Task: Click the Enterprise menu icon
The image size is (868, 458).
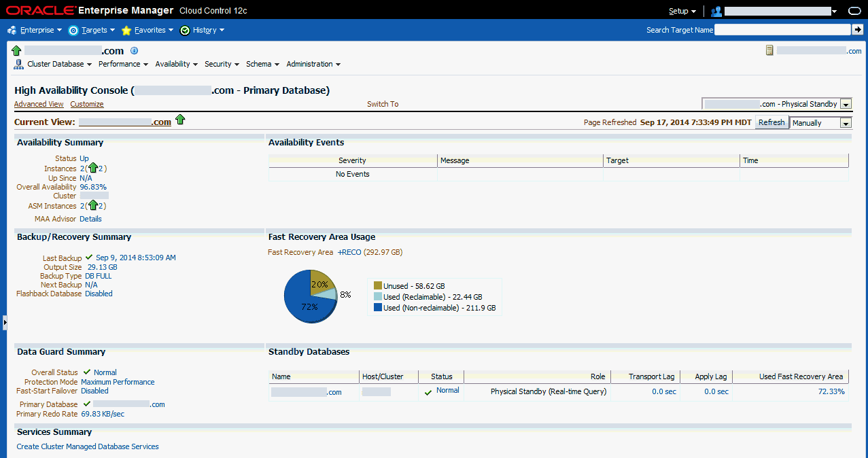Action: 12,30
